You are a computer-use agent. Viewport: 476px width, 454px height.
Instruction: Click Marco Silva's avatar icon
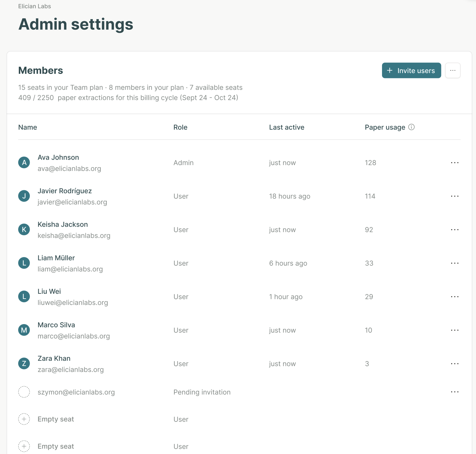(x=24, y=330)
